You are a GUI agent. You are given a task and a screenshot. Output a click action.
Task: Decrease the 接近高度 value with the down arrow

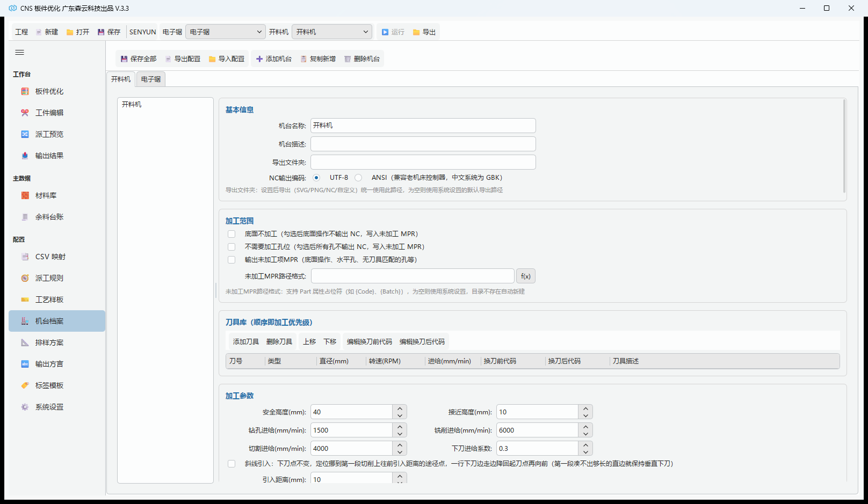tap(585, 415)
